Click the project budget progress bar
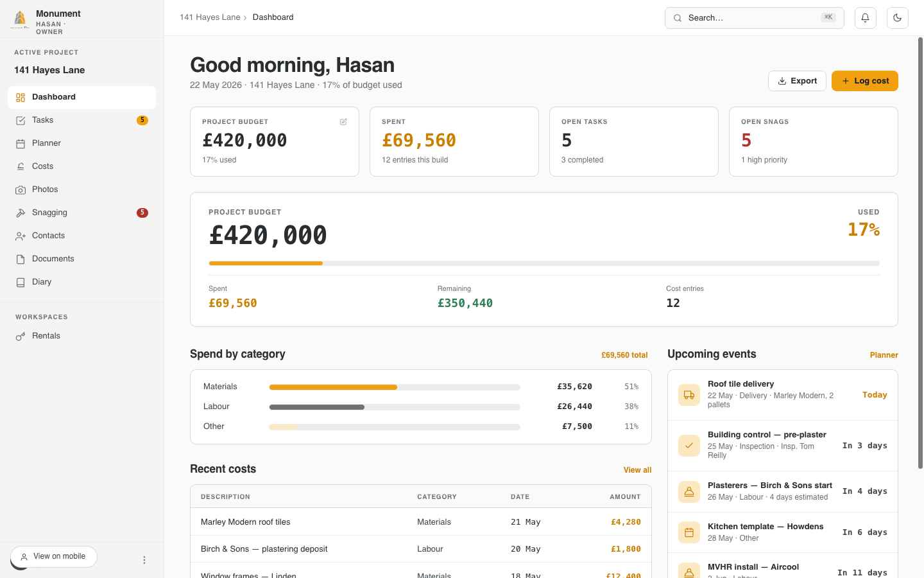924x578 pixels. pyautogui.click(x=544, y=263)
